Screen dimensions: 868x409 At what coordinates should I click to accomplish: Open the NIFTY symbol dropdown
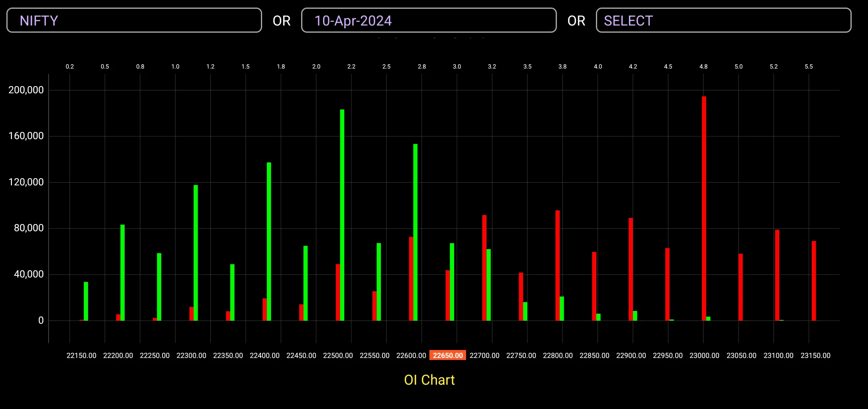tap(134, 20)
